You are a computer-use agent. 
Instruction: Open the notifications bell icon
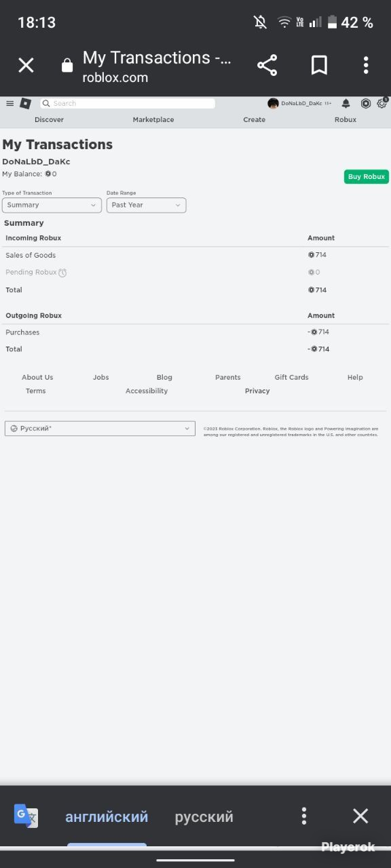pyautogui.click(x=346, y=104)
